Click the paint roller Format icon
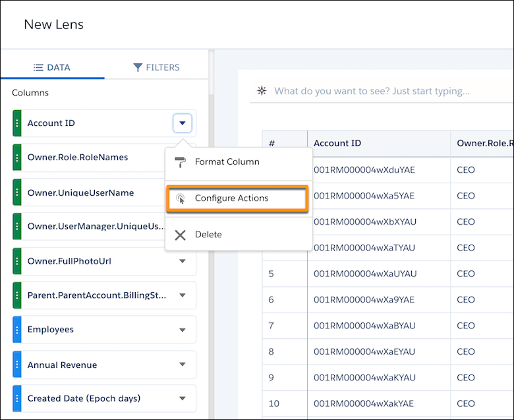This screenshot has width=514, height=420. tap(180, 162)
